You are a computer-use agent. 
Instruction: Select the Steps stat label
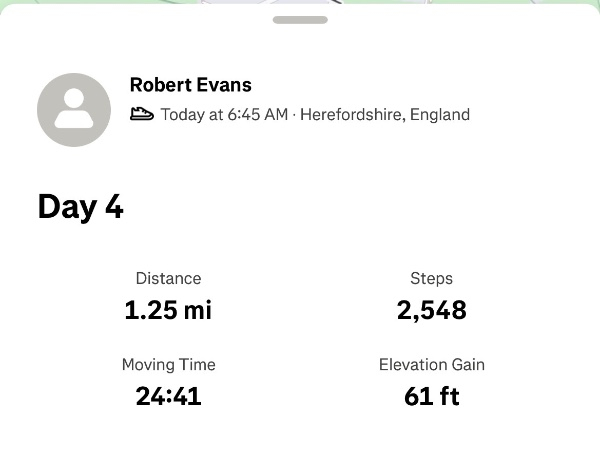[431, 279]
